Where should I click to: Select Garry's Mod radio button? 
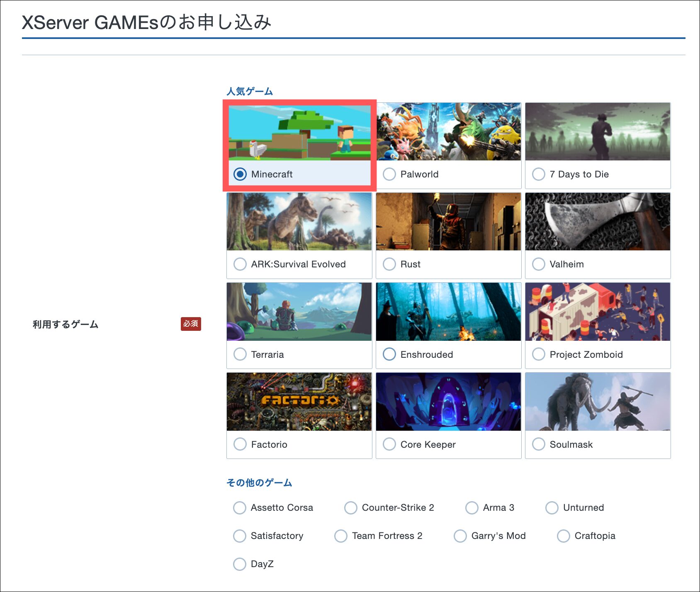tap(460, 536)
